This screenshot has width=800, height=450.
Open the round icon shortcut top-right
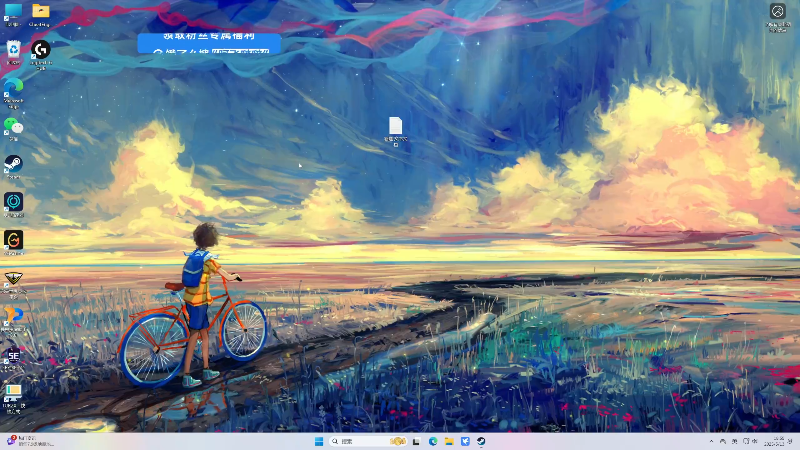coord(778,17)
